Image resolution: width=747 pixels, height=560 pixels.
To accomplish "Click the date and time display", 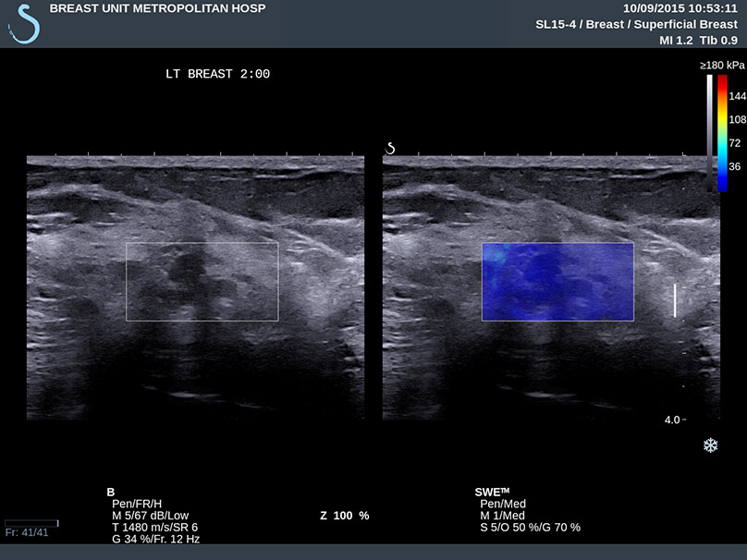I will (x=680, y=8).
